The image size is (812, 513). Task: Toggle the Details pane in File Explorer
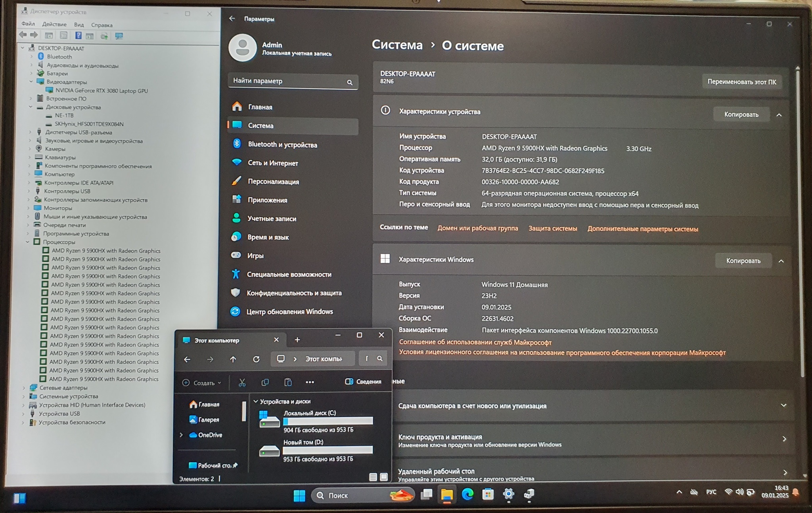pyautogui.click(x=363, y=381)
